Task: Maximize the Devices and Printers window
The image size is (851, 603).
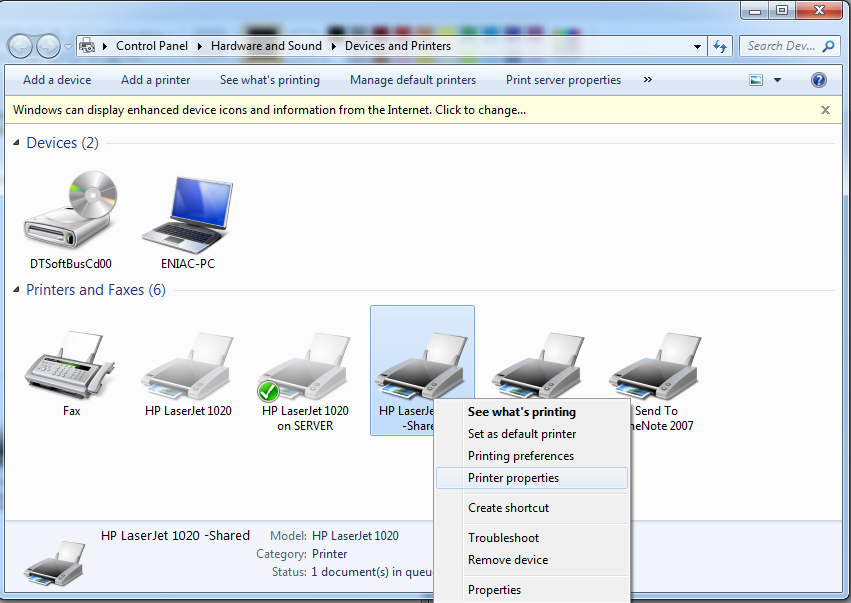Action: [x=782, y=10]
